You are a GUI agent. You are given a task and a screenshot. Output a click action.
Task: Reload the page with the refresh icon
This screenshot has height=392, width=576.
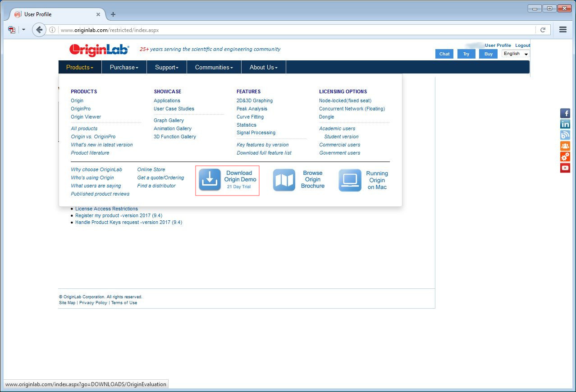[543, 30]
